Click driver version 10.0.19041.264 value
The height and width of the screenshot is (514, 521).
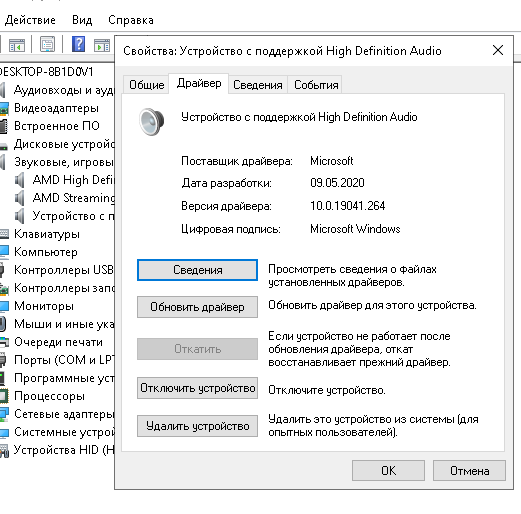[x=347, y=206]
